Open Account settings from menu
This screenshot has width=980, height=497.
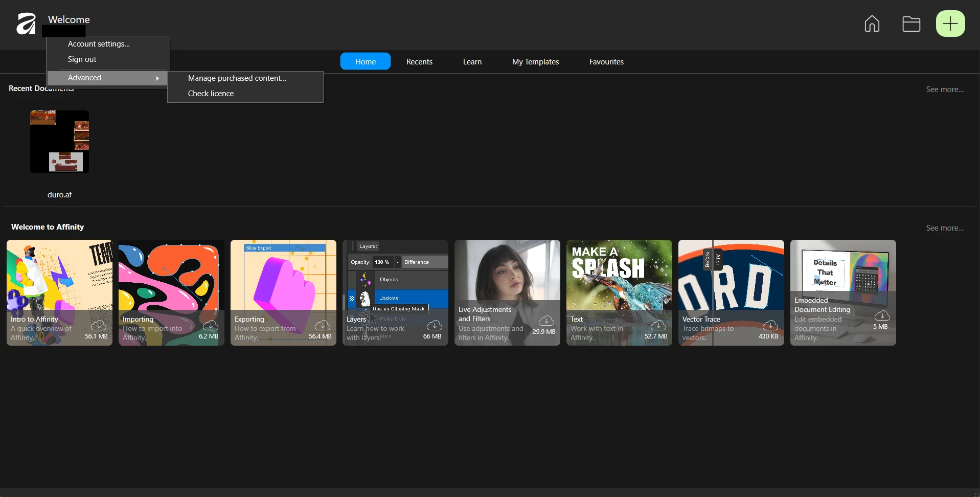[99, 44]
